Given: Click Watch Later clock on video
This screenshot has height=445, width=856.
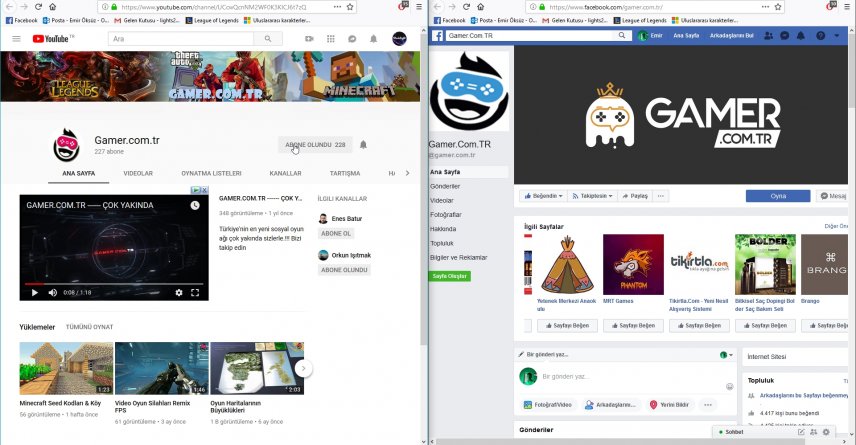Looking at the screenshot, I should click(195, 205).
